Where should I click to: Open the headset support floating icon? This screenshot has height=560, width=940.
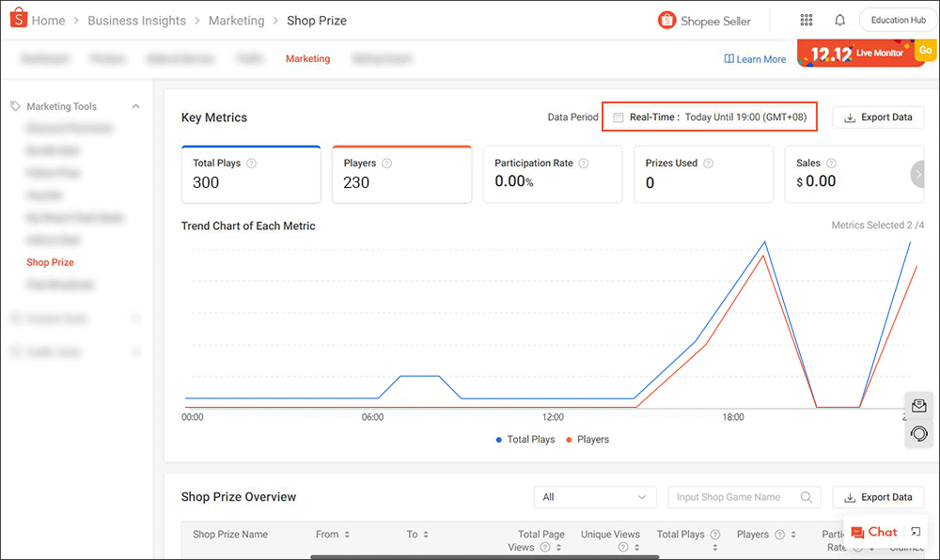pos(918,434)
